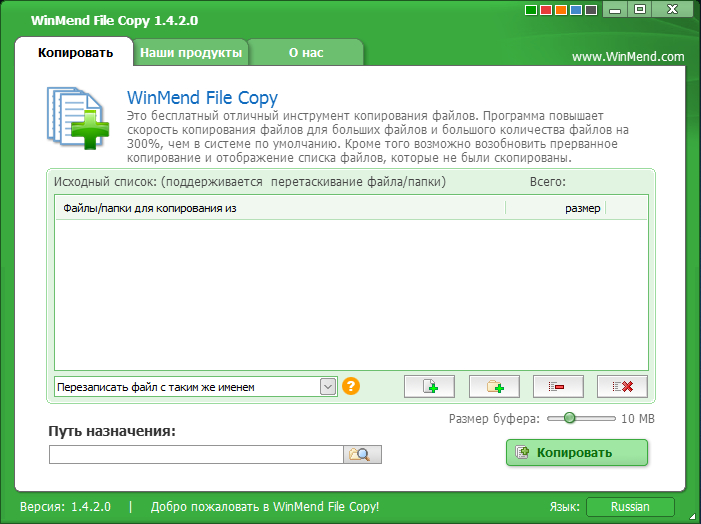701x524 pixels.
Task: Open the www.WinMend.com link
Action: click(x=628, y=57)
